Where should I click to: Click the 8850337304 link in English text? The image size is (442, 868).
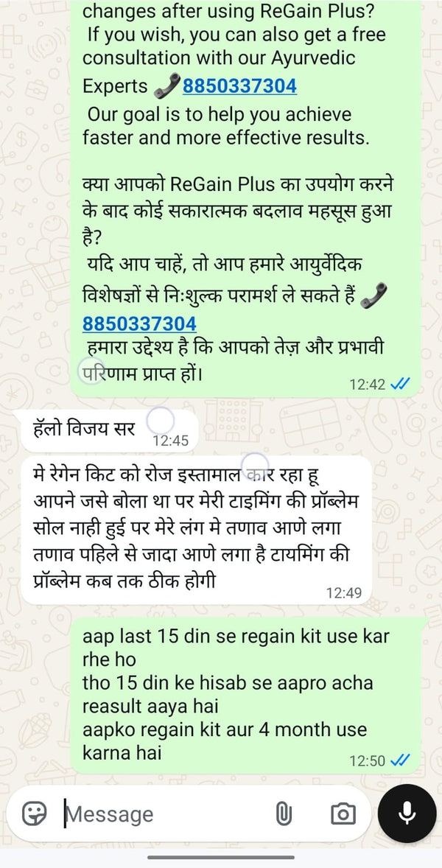pos(239,85)
